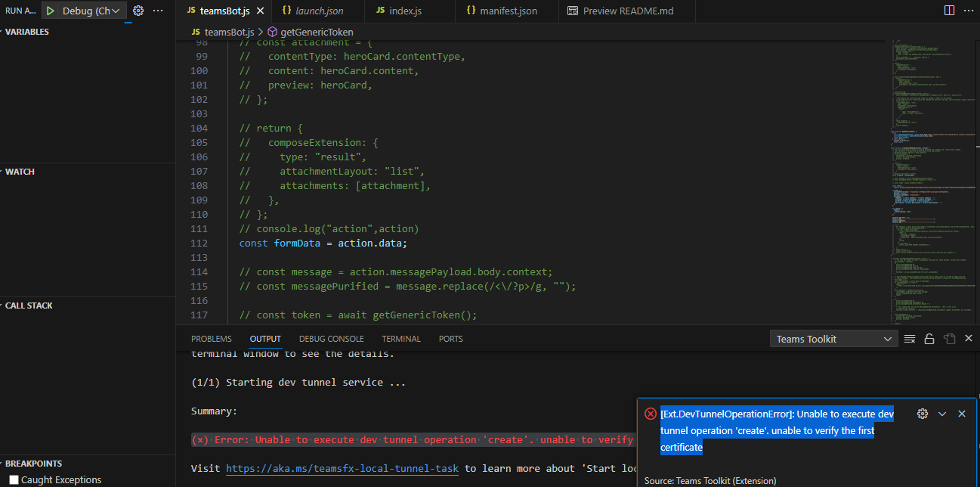Dismiss the DevTunnelOperationError notification

pos(962,414)
